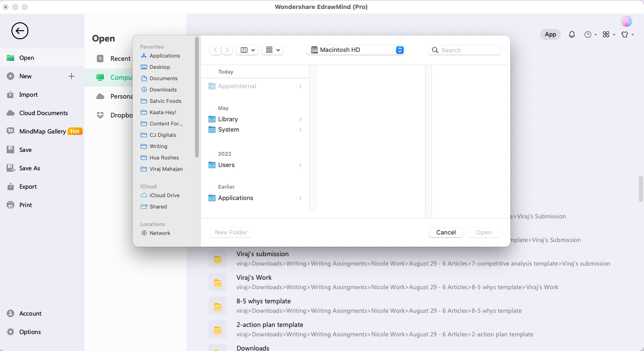Click the user avatar icon
The height and width of the screenshot is (351, 644).
[x=627, y=21]
